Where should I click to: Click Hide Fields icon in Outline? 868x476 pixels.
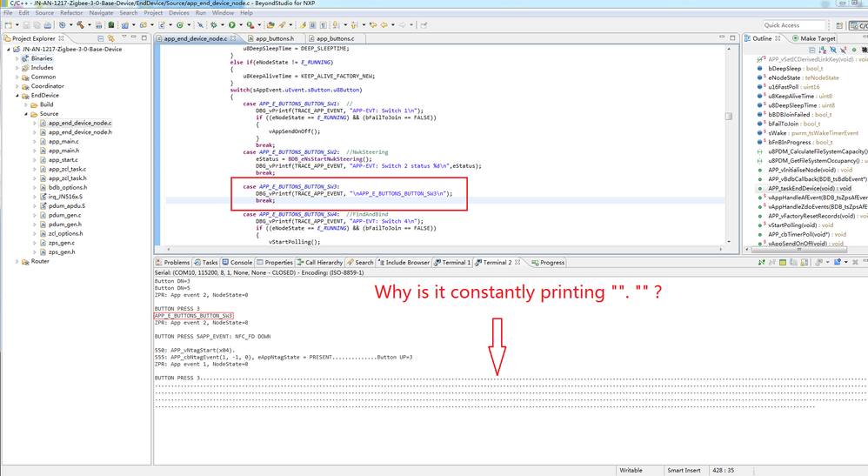coord(834,50)
